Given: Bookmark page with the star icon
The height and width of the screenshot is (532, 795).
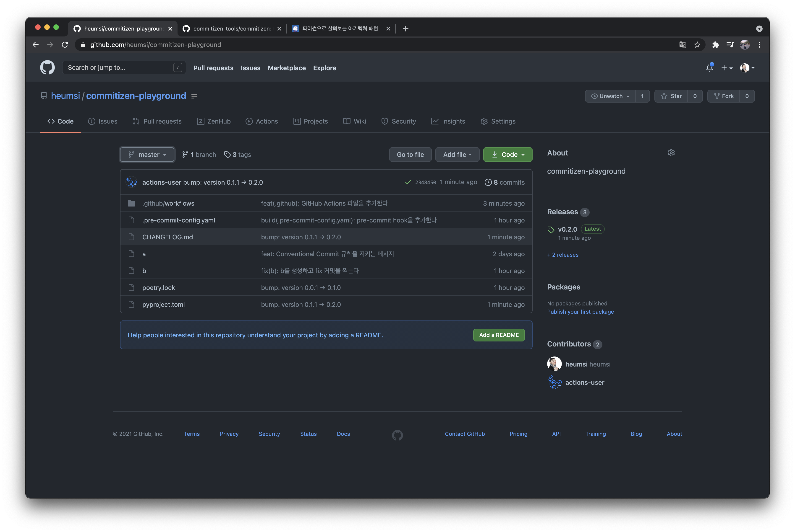Looking at the screenshot, I should [x=697, y=45].
